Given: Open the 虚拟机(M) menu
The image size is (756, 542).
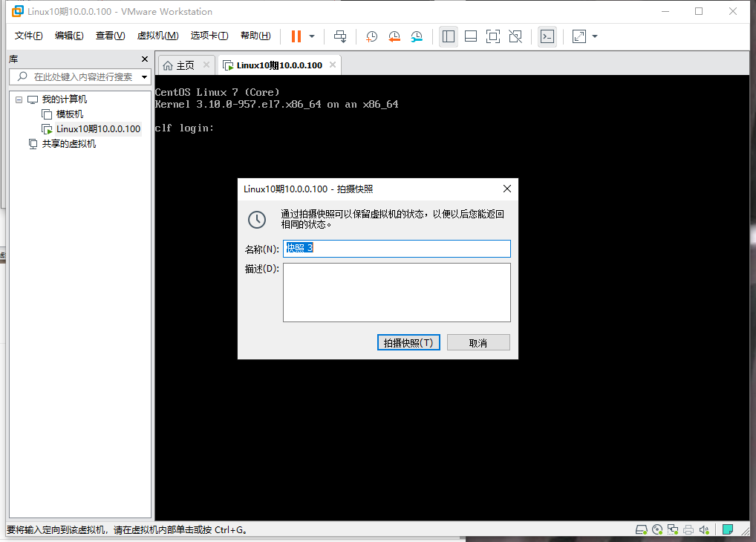Looking at the screenshot, I should [157, 36].
